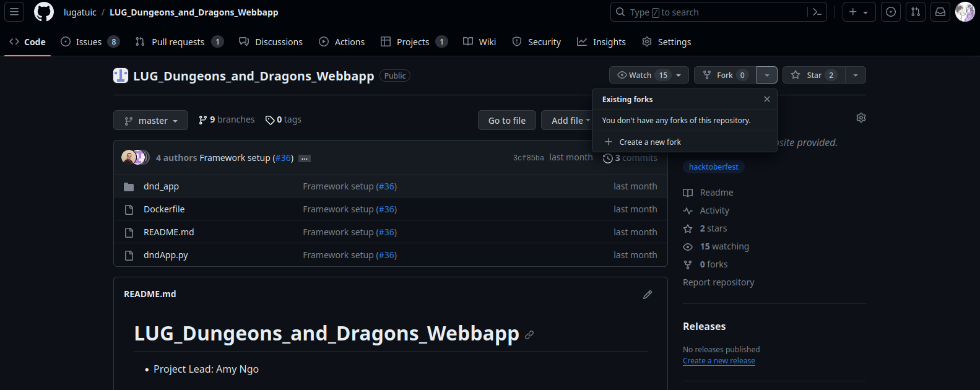Switch to the Insights tab

601,41
